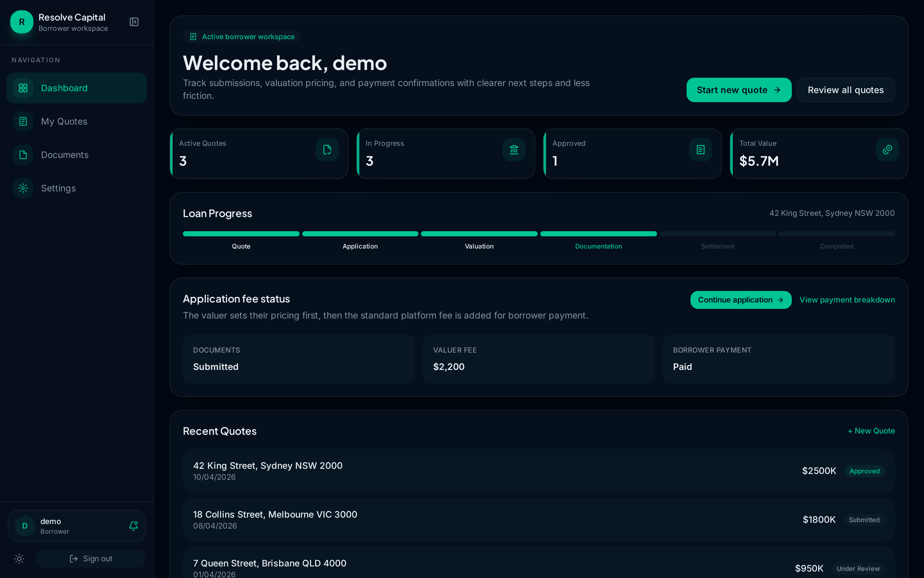Click the Quote progress bar segment
Screen dimensions: 924x578
(x=241, y=233)
